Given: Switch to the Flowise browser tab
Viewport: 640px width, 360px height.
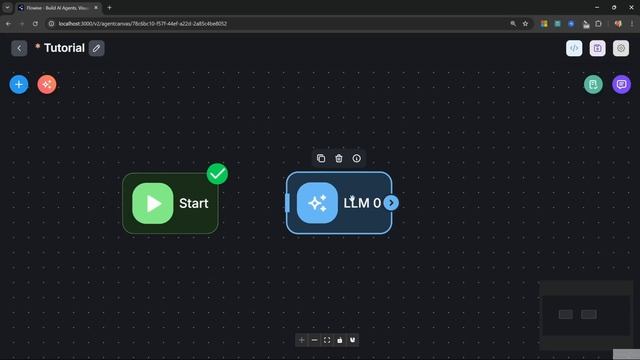Looking at the screenshot, I should click(57, 7).
